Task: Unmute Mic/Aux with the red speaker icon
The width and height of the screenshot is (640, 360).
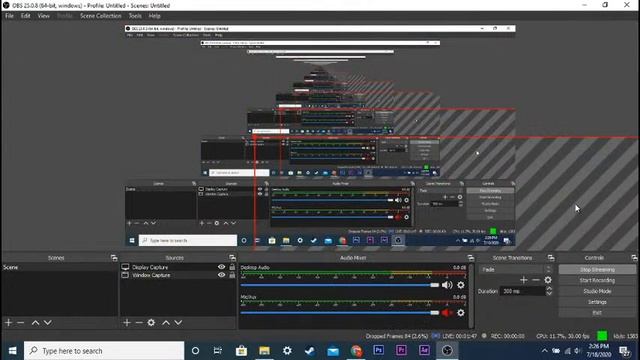Action: (x=447, y=313)
